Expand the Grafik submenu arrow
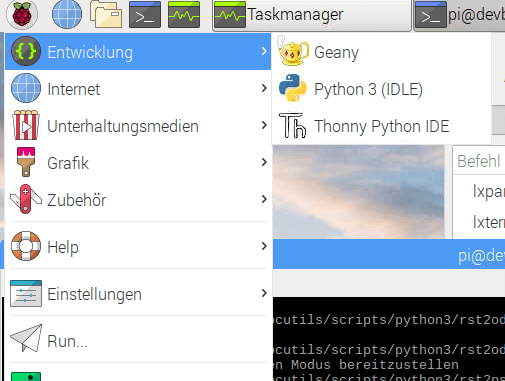The height and width of the screenshot is (381, 505). [264, 162]
